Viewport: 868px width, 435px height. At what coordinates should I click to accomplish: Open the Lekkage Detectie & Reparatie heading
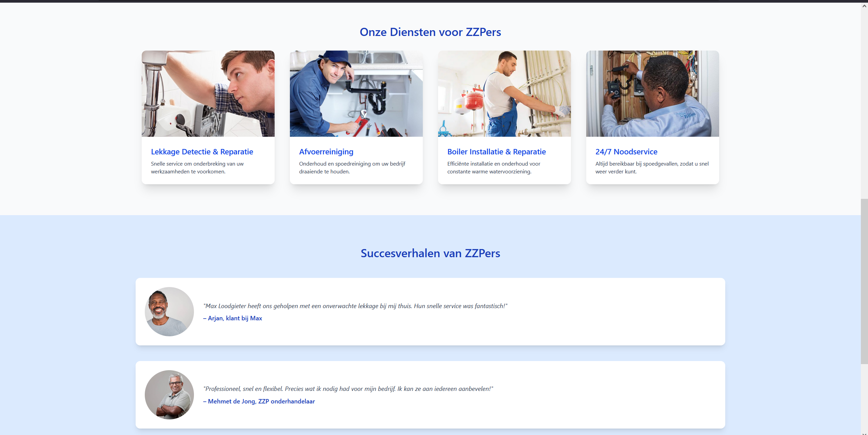click(202, 152)
